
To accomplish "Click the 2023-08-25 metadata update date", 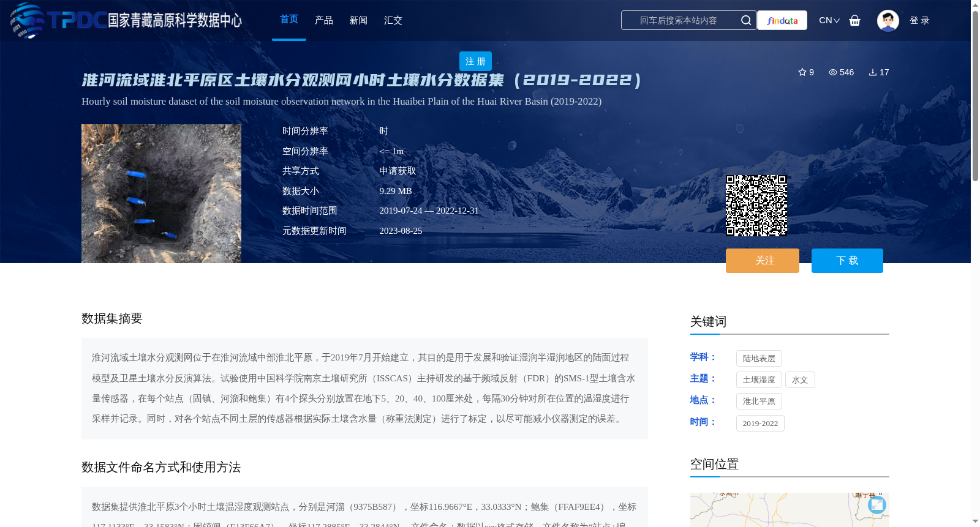I will (401, 231).
